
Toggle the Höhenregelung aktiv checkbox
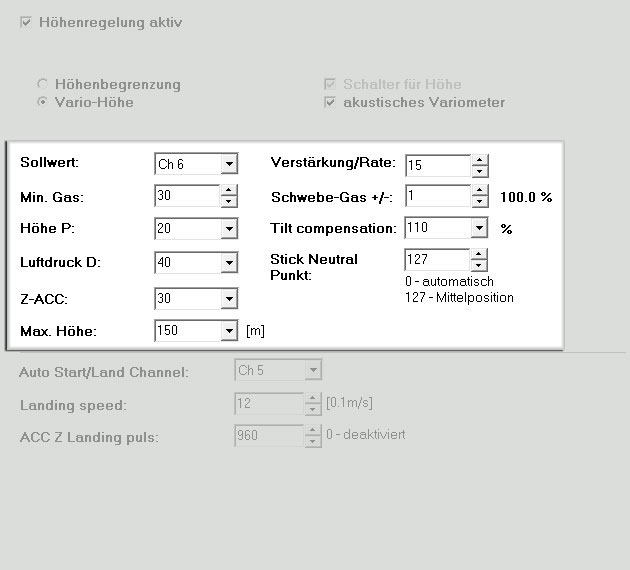tap(26, 22)
